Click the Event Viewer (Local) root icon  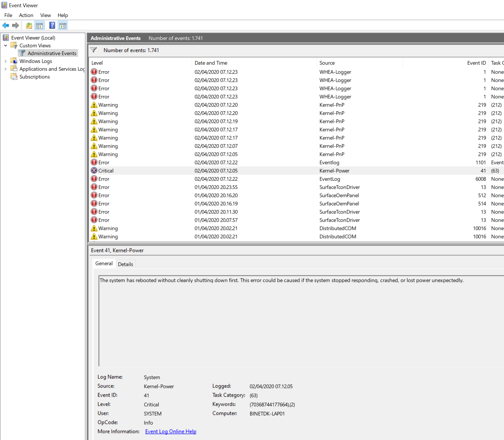pos(6,38)
